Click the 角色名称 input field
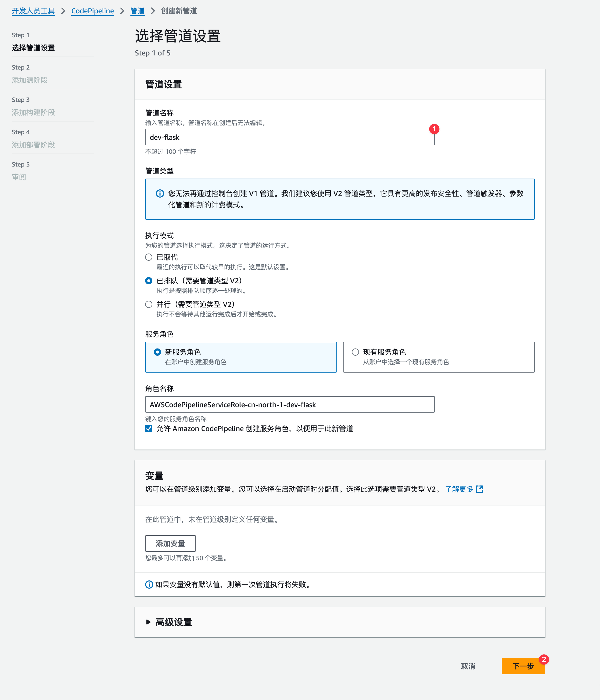 [x=289, y=404]
